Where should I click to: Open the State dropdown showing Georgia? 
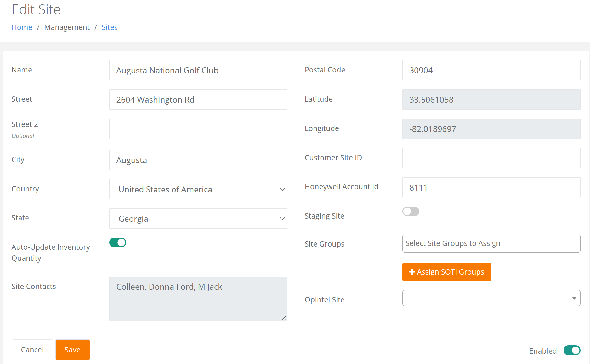[198, 219]
